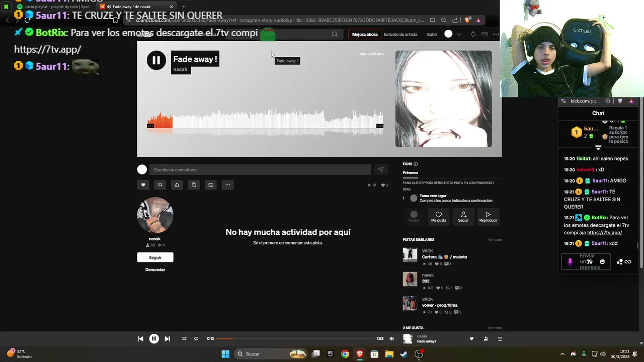Seek on bottom player progress bar

(295, 339)
